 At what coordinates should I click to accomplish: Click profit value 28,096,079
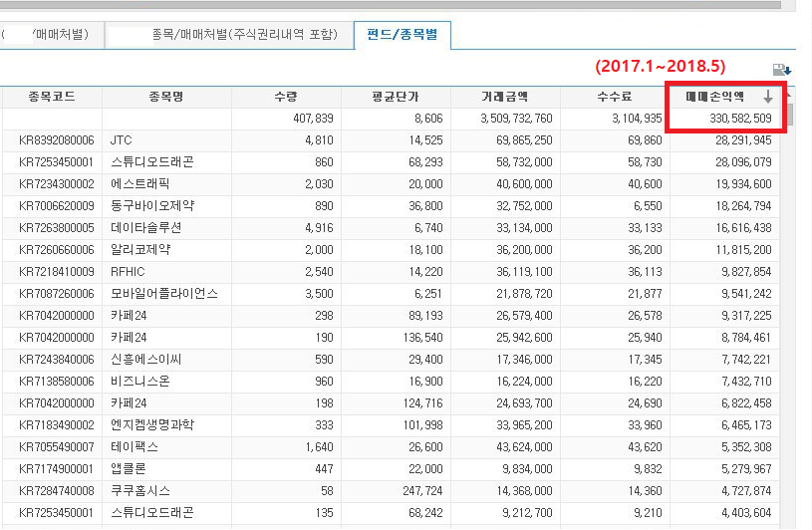pos(743,162)
